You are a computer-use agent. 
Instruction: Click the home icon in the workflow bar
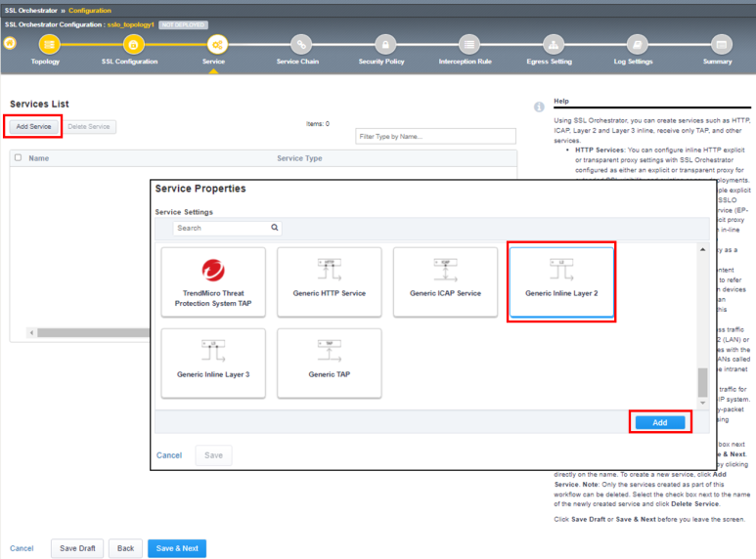click(10, 43)
